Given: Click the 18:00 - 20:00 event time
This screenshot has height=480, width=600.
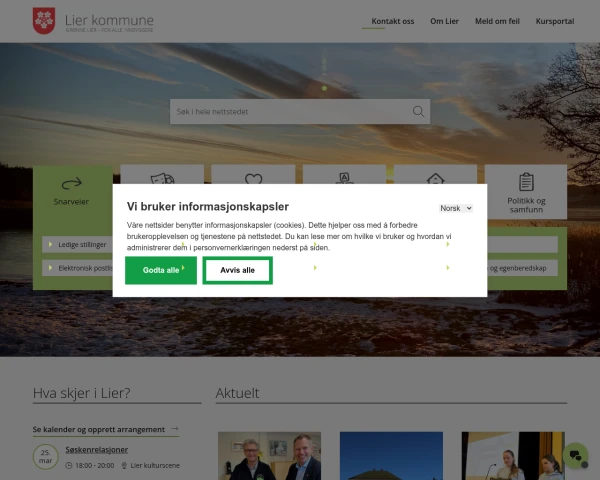Looking at the screenshot, I should click(95, 465).
